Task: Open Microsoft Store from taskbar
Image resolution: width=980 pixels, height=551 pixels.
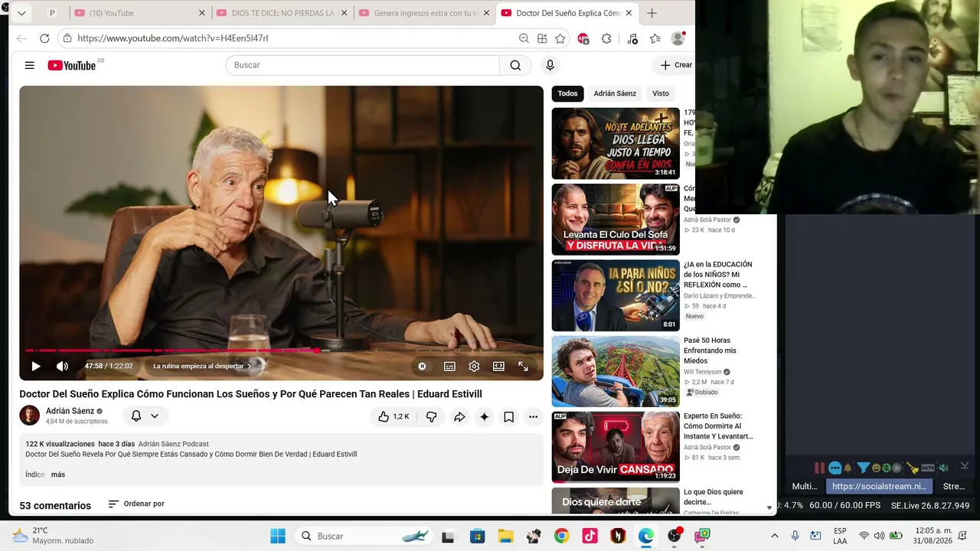Action: 477,536
